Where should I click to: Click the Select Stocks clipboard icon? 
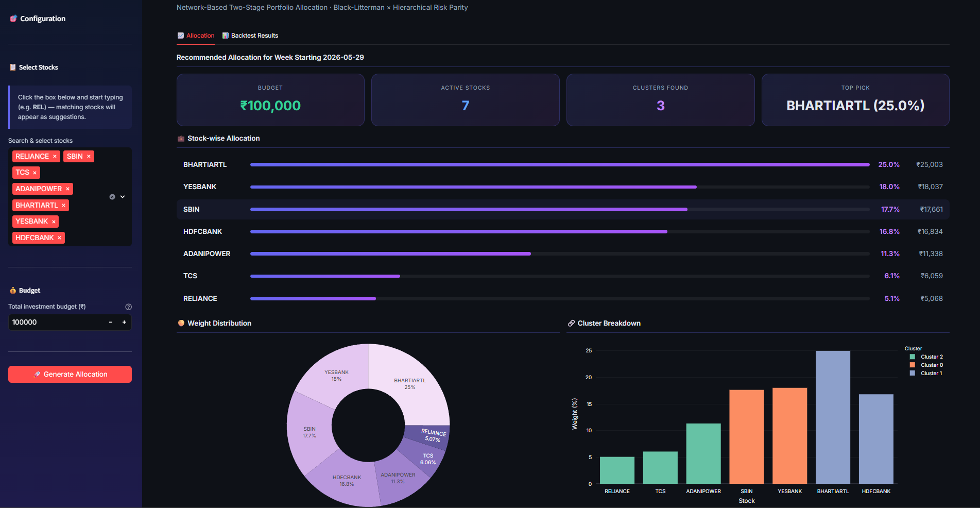point(13,67)
